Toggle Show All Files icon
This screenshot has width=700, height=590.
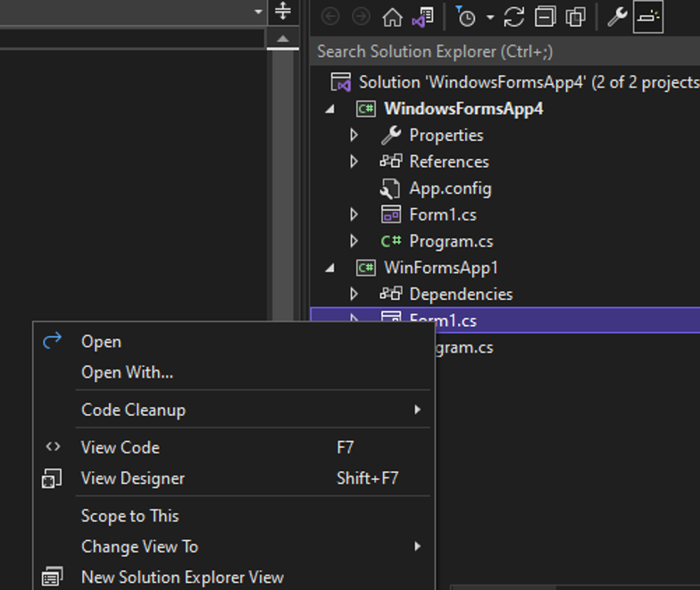coord(575,18)
